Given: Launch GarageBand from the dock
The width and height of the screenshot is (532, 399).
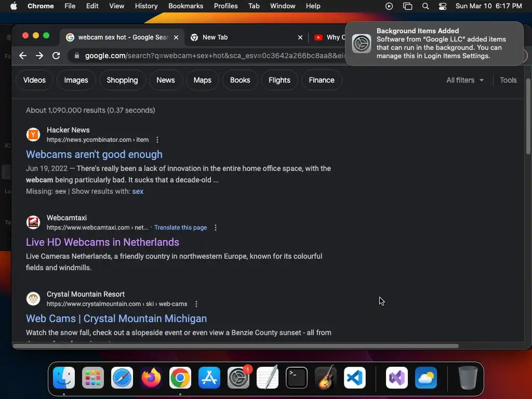Looking at the screenshot, I should (326, 378).
